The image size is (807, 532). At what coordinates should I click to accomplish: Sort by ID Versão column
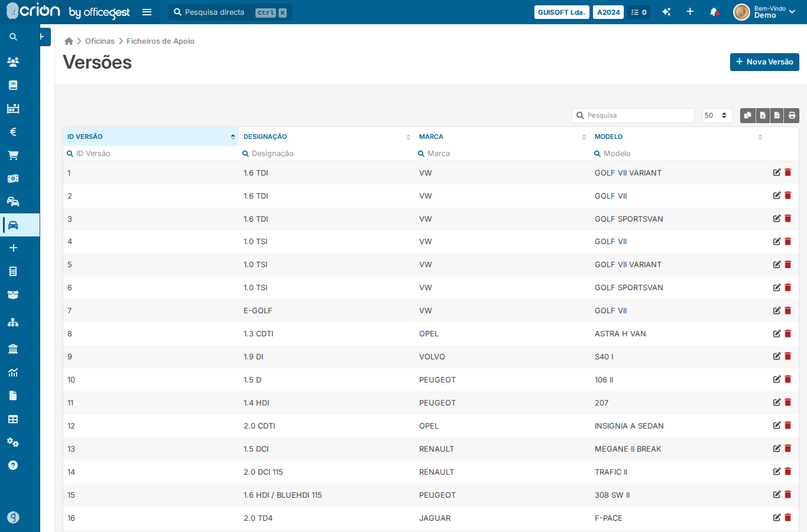[151, 137]
